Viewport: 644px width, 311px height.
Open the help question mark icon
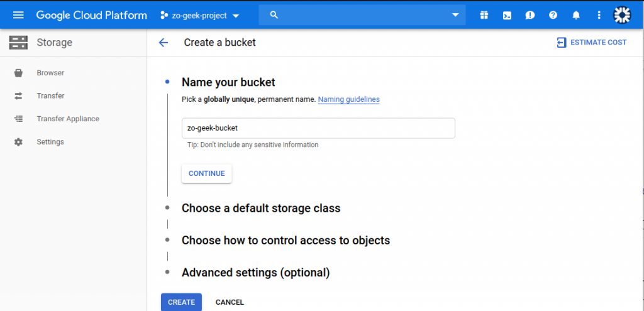click(x=553, y=15)
